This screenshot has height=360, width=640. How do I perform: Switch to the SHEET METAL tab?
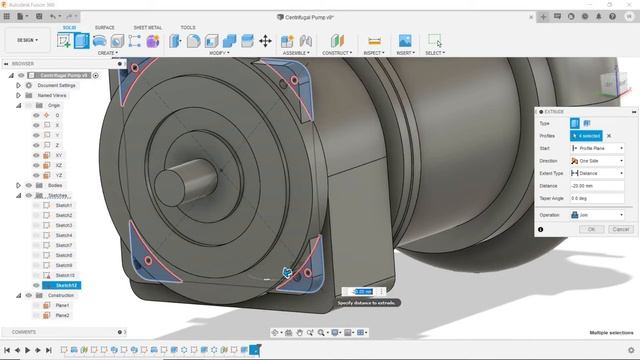point(148,27)
